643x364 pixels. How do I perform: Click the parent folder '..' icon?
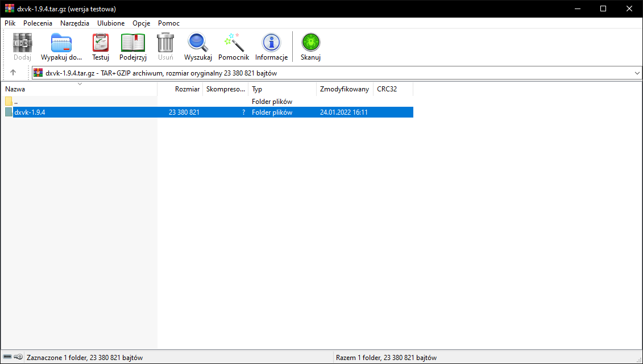9,101
